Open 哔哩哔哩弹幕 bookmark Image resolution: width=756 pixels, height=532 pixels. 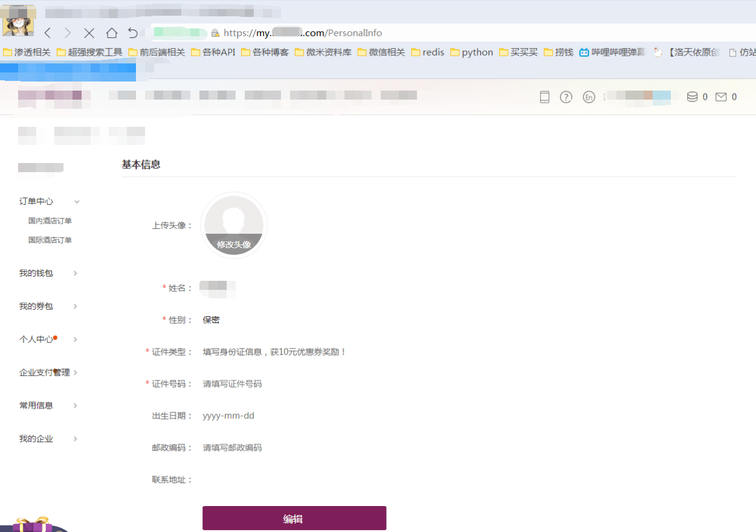[612, 53]
